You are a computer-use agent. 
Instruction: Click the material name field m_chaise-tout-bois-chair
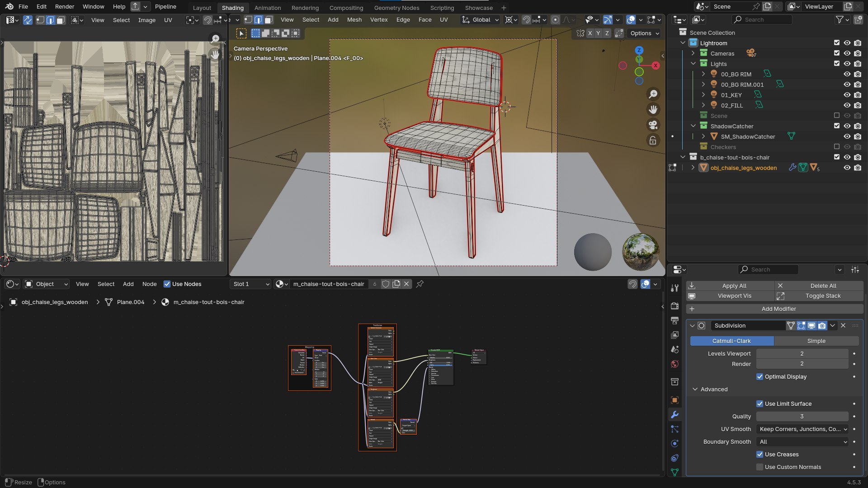[329, 284]
